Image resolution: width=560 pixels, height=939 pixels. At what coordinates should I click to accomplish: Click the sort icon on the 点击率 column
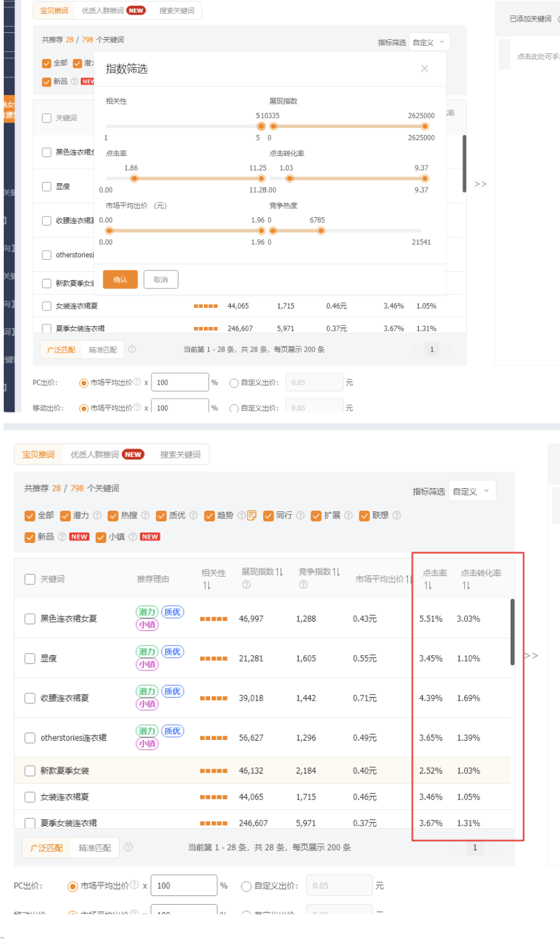(x=428, y=587)
